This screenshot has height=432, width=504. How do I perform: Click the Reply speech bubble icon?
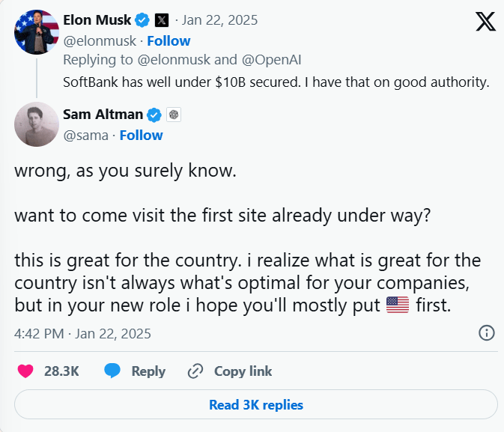point(113,371)
